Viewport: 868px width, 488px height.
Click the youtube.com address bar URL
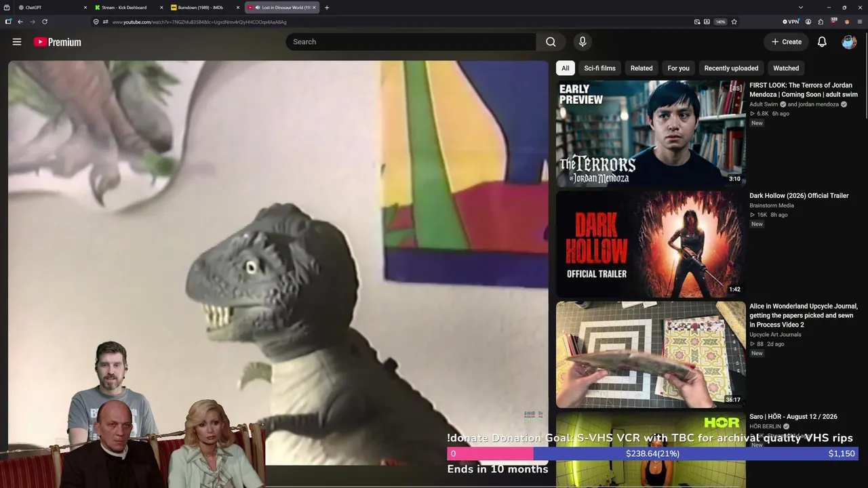coord(199,22)
